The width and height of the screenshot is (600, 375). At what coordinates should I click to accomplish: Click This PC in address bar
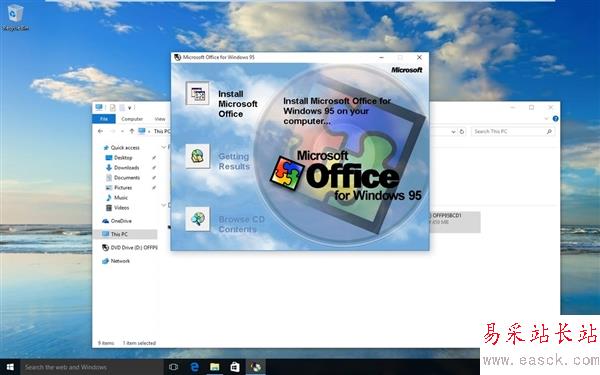[162, 131]
